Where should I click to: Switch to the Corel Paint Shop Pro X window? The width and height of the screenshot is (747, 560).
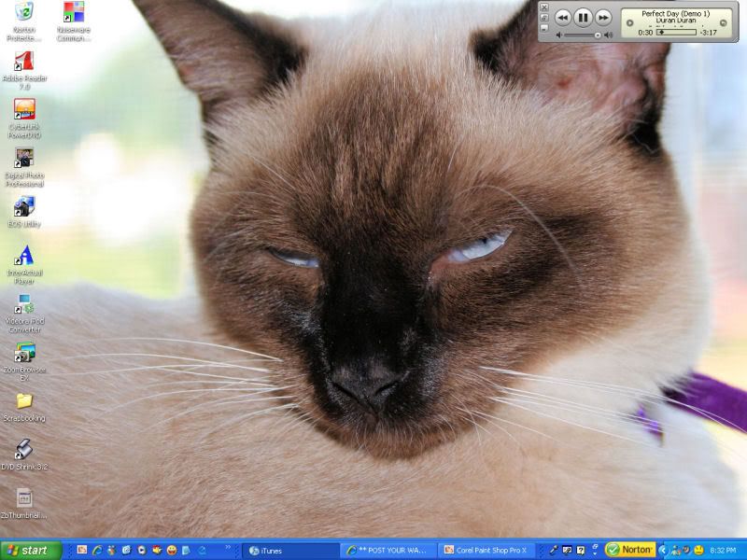[x=486, y=550]
